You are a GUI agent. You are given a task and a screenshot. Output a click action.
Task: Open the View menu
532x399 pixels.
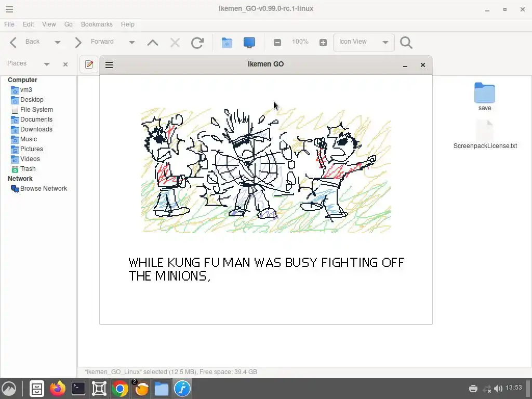(x=49, y=24)
